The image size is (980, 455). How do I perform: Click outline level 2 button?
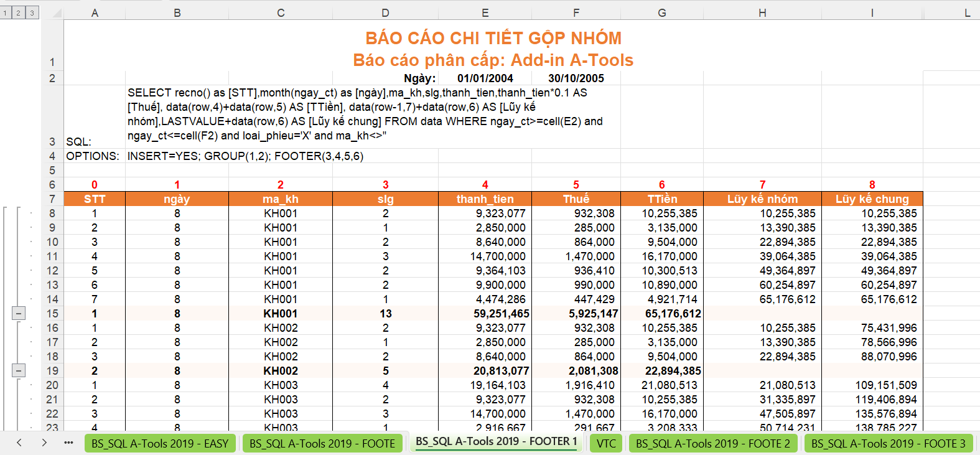point(19,12)
